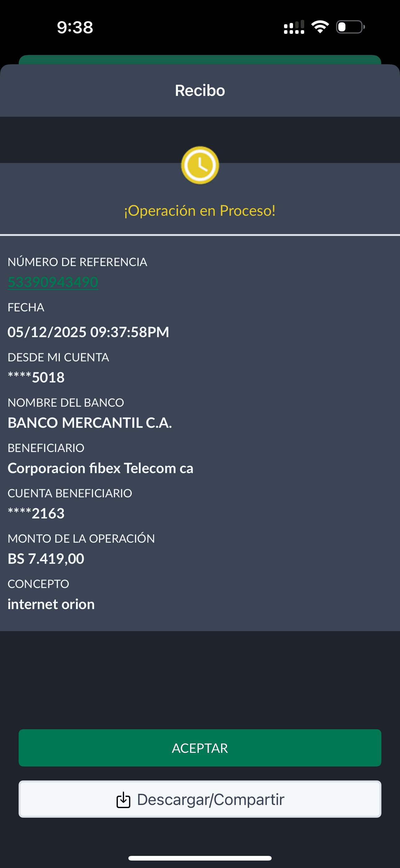Tap the concept text internet orion

tap(51, 604)
